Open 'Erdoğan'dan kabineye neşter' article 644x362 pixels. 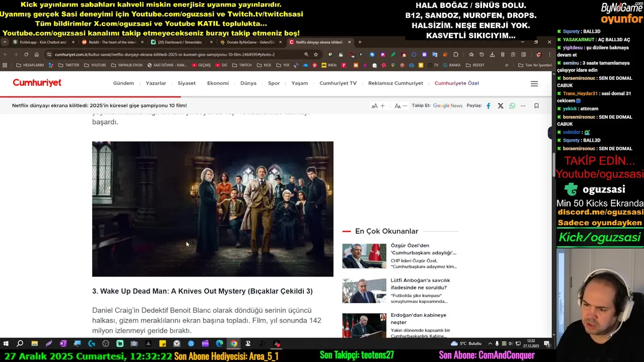click(419, 318)
